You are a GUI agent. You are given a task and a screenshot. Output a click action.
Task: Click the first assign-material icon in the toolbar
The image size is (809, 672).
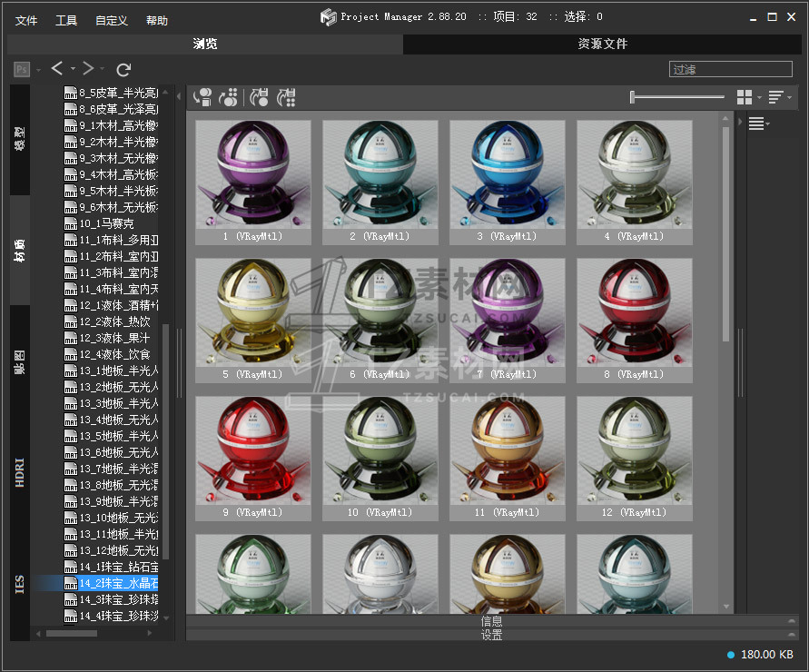203,97
